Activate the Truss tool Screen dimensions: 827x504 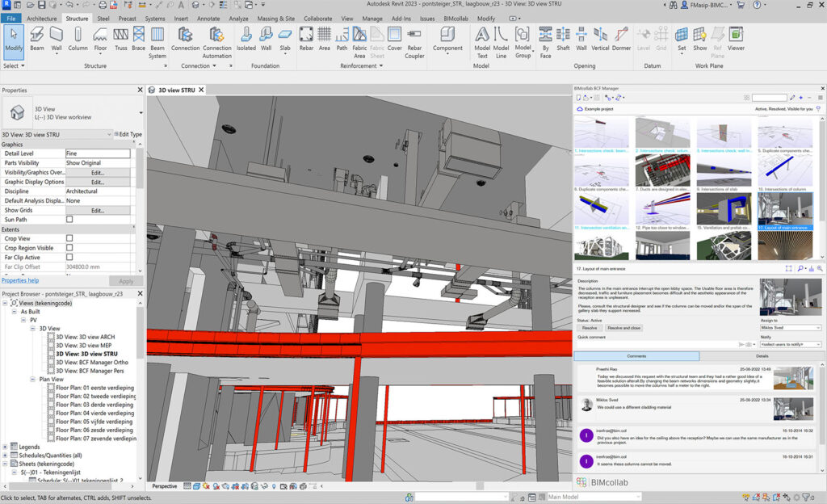pos(121,39)
